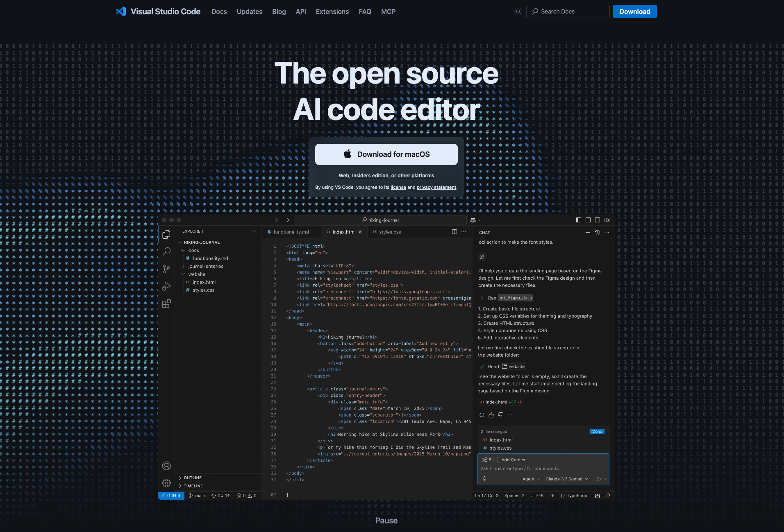The width and height of the screenshot is (784, 532).
Task: Click the Download for macOS button
Action: point(386,154)
